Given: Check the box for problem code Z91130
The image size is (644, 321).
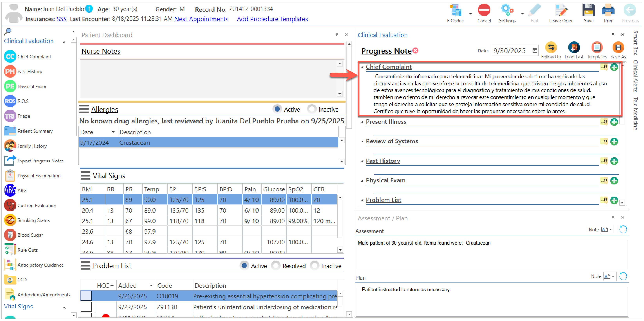Looking at the screenshot, I should [x=86, y=307].
